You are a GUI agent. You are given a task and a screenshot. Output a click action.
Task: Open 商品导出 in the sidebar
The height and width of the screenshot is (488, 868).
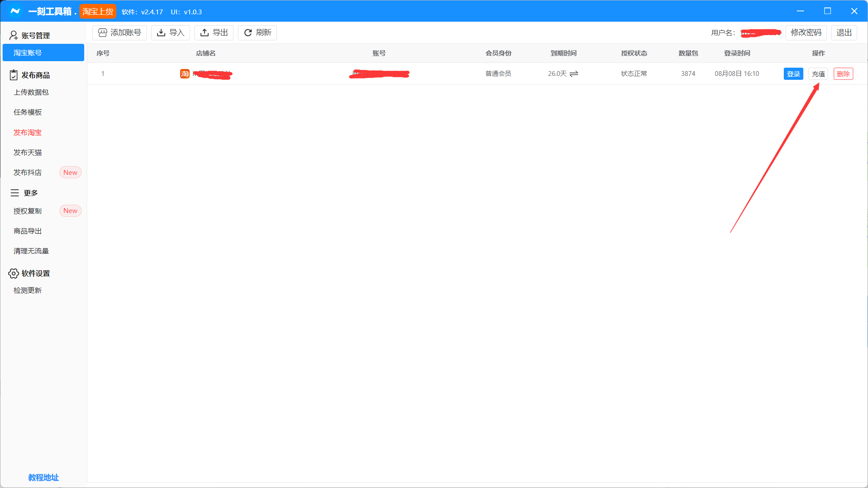pyautogui.click(x=28, y=231)
